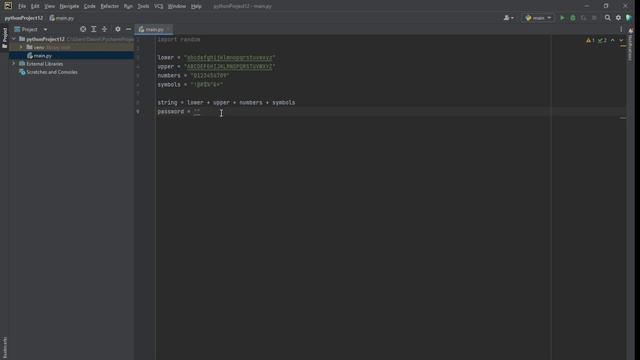Open the Window menu
640x360 pixels.
177,6
